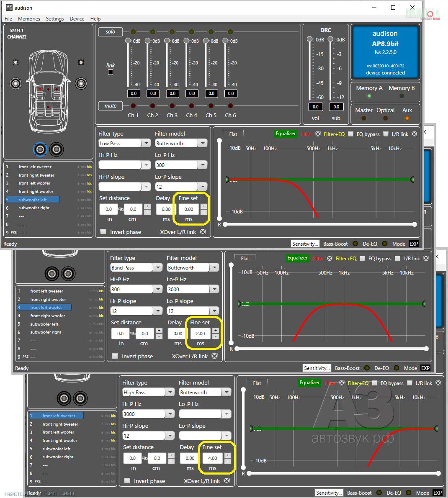The height and width of the screenshot is (498, 448).
Task: Toggle L/R link checkbox in the Low Pass window
Action: [415, 134]
